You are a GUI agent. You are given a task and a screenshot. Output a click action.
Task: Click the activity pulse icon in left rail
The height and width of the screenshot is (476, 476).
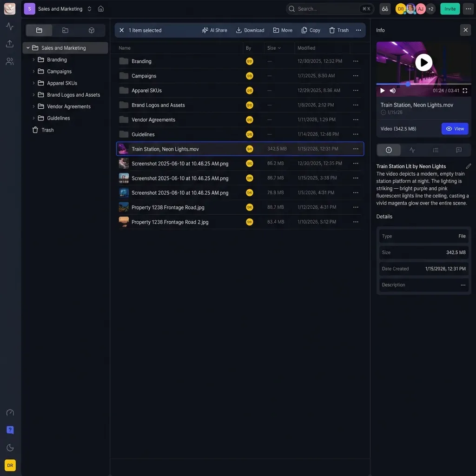pos(10,26)
